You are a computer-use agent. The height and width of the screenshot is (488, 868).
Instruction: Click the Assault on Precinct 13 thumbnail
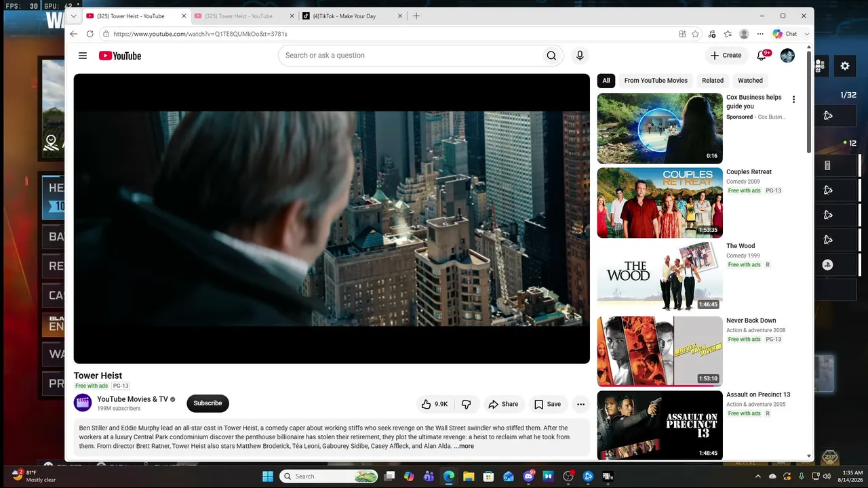(660, 426)
